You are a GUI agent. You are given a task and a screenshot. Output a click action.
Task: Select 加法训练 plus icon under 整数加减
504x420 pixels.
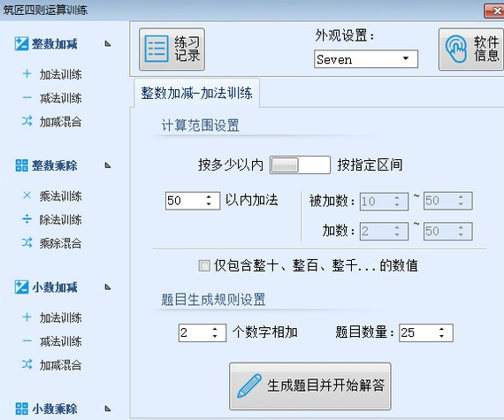(x=27, y=74)
